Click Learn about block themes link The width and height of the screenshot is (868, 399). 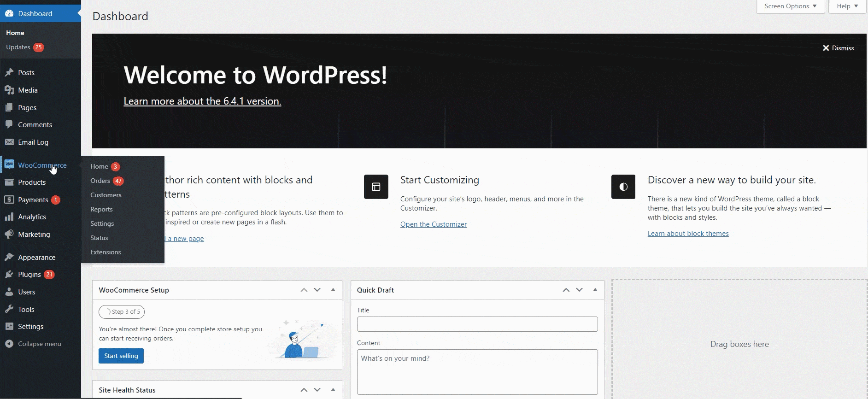(688, 234)
